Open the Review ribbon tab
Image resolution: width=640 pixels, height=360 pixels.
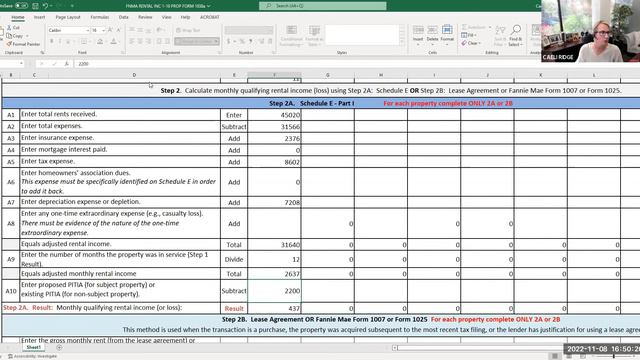145,17
